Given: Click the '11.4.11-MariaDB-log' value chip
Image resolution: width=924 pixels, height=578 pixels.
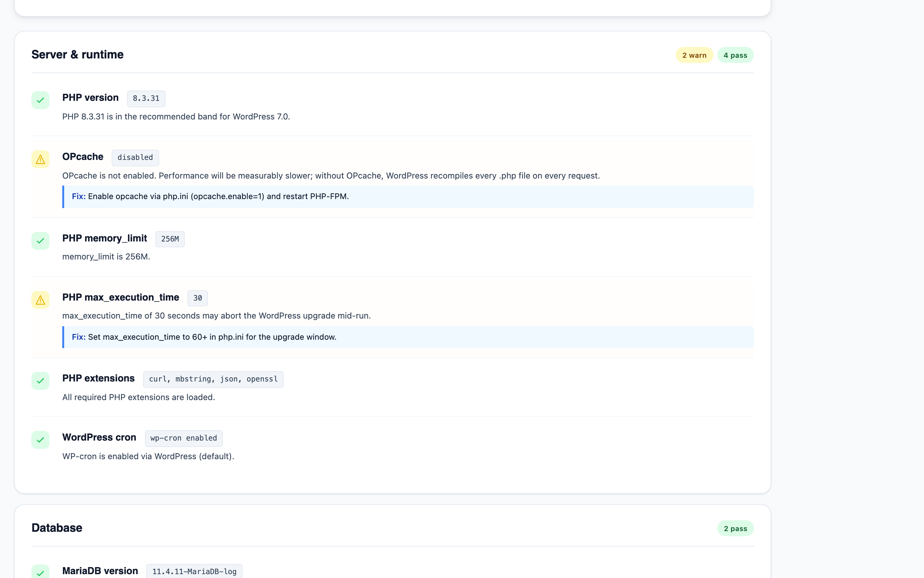Looking at the screenshot, I should (x=194, y=571).
